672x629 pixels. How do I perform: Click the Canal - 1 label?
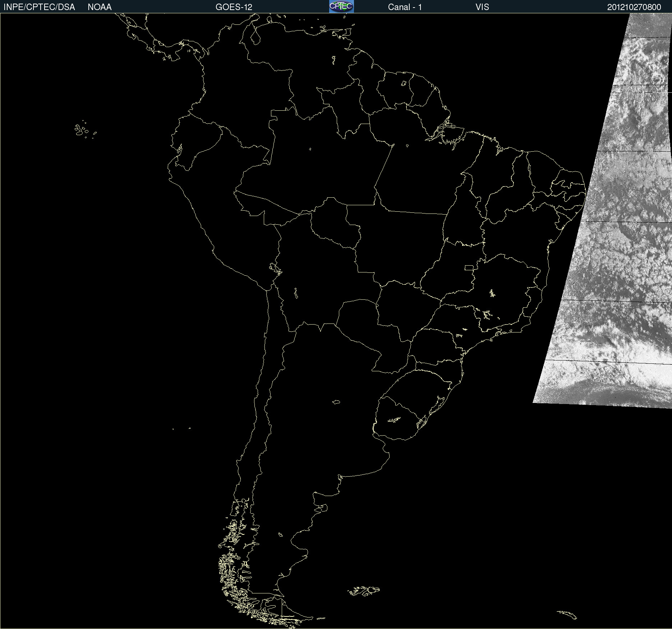405,7
